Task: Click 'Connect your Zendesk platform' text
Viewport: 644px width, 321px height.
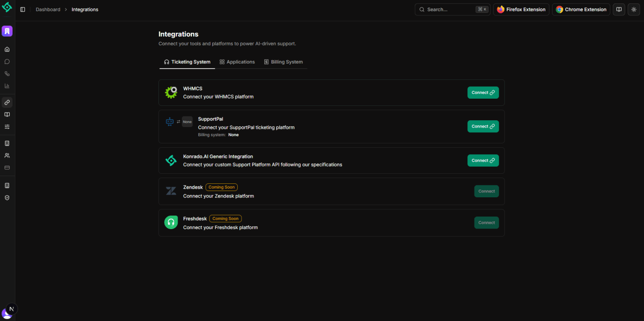Action: click(x=219, y=196)
